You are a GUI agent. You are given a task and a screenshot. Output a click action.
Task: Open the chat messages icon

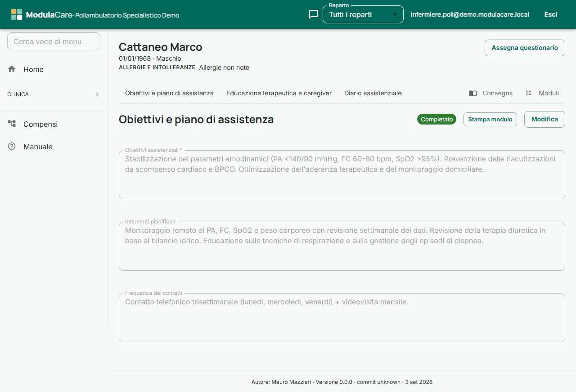click(314, 14)
